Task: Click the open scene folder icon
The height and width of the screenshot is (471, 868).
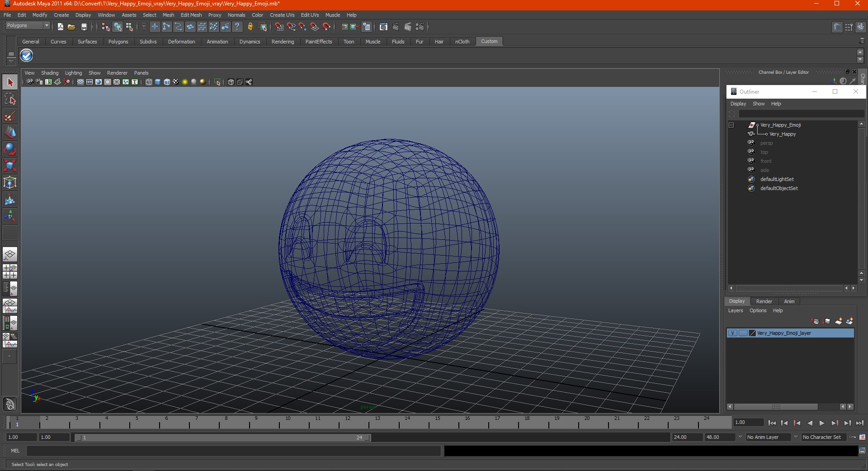Action: click(71, 27)
